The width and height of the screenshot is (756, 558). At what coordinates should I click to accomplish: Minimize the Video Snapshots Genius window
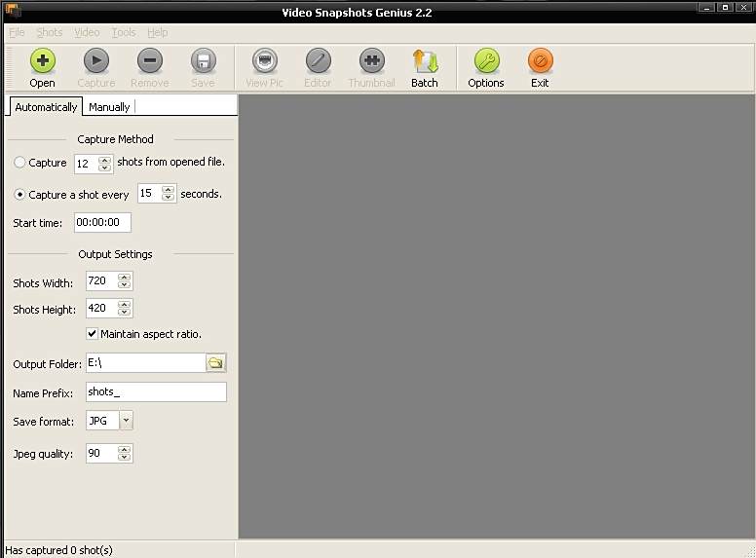pyautogui.click(x=706, y=7)
